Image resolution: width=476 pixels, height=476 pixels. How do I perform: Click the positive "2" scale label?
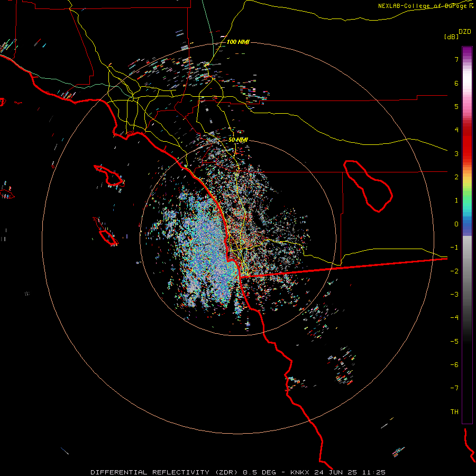[x=456, y=177]
